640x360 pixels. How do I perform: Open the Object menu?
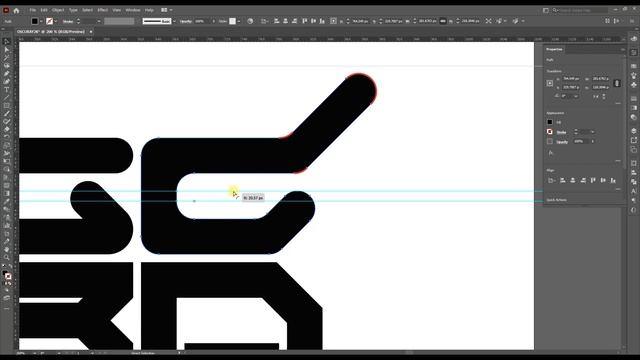click(x=58, y=10)
